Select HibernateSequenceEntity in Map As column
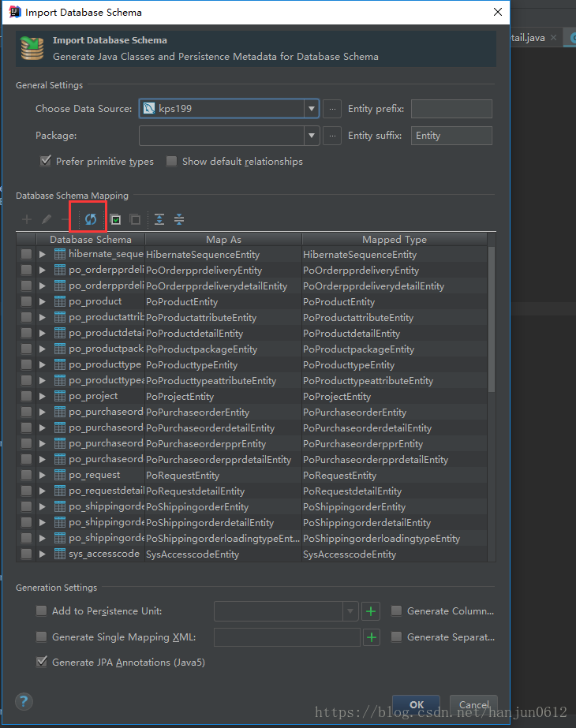The width and height of the screenshot is (576, 728). tap(203, 255)
